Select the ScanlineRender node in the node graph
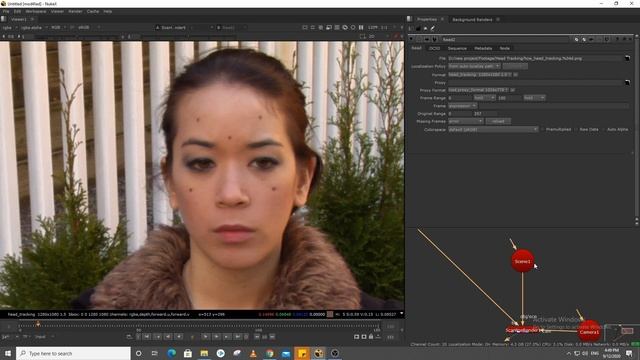 tap(521, 330)
